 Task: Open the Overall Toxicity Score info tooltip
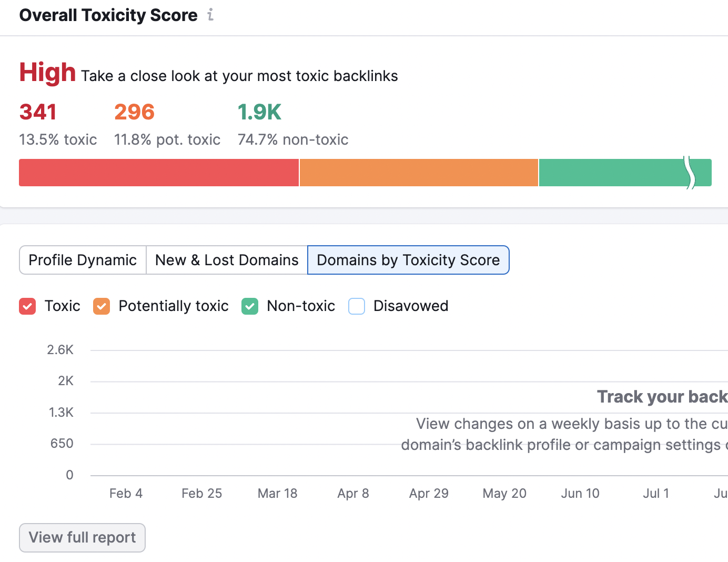click(x=210, y=15)
